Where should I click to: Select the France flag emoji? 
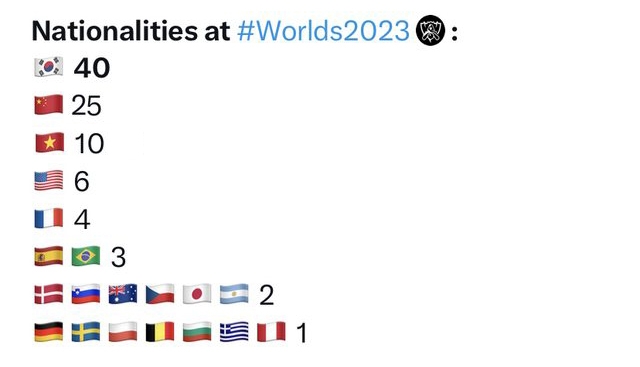pyautogui.click(x=49, y=218)
